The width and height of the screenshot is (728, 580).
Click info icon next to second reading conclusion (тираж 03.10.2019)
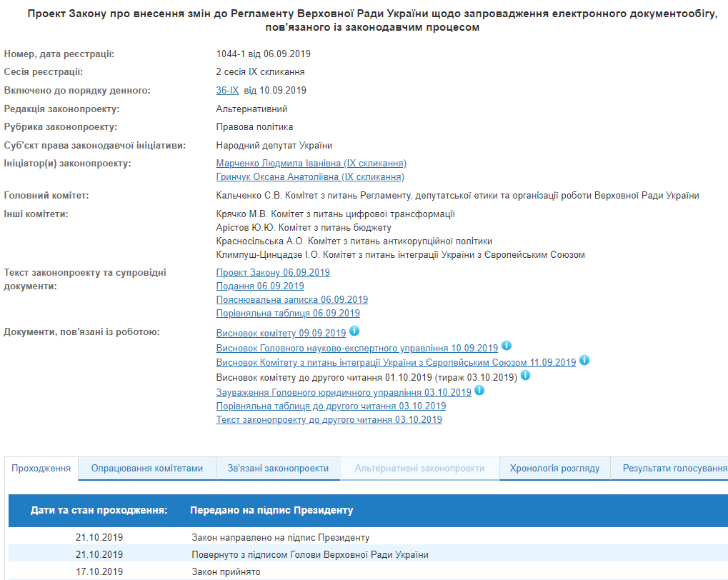pyautogui.click(x=525, y=375)
